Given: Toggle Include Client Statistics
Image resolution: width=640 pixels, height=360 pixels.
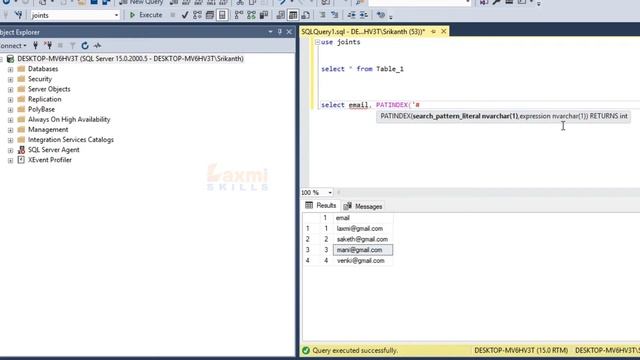Looking at the screenshot, I should [264, 15].
